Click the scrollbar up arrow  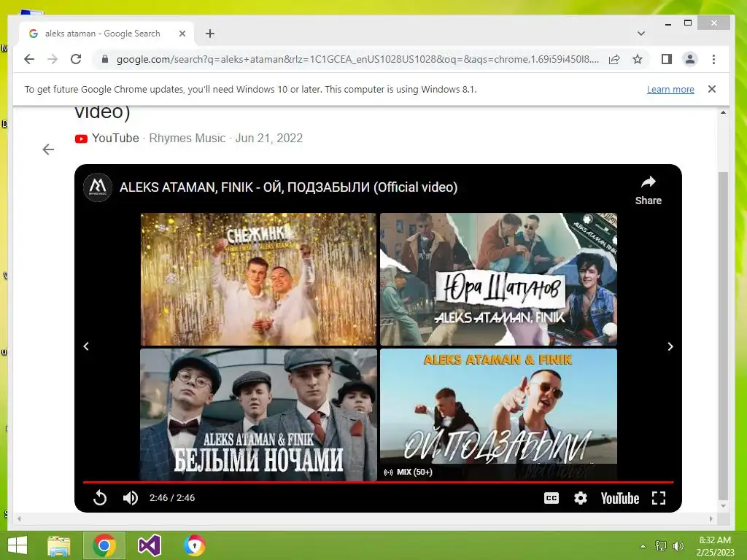pos(723,113)
